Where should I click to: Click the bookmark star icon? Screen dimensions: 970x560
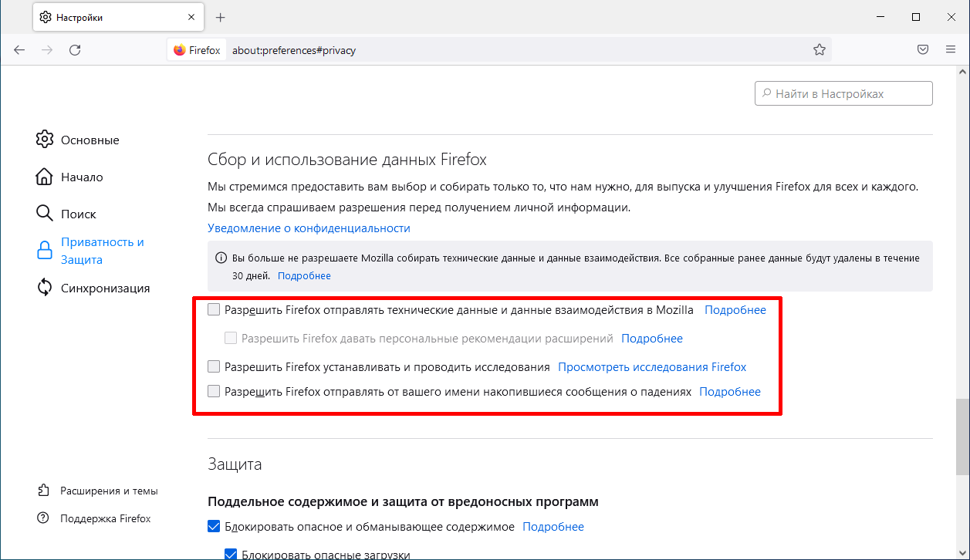[x=820, y=50]
